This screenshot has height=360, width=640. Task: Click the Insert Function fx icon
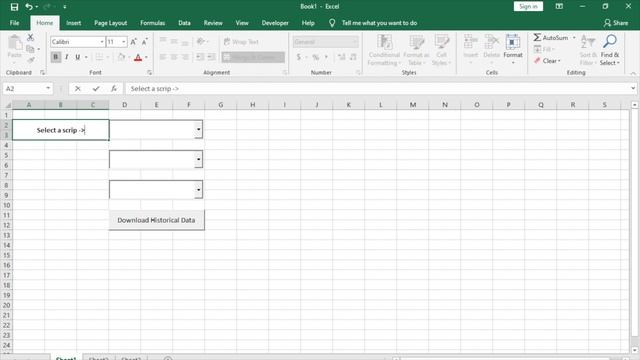click(114, 88)
